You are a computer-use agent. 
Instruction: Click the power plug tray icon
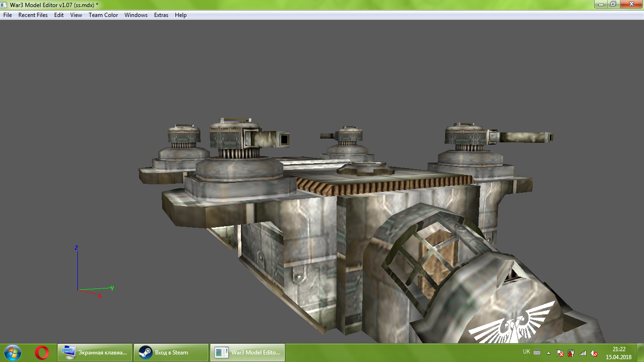tap(571, 353)
